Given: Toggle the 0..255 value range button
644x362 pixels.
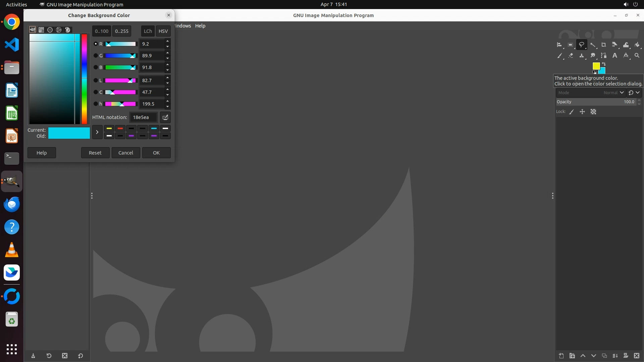Looking at the screenshot, I should 121,31.
